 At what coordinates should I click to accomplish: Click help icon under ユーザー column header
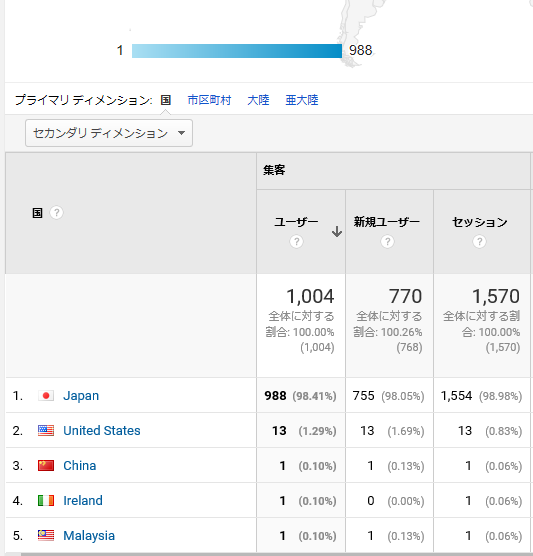296,242
